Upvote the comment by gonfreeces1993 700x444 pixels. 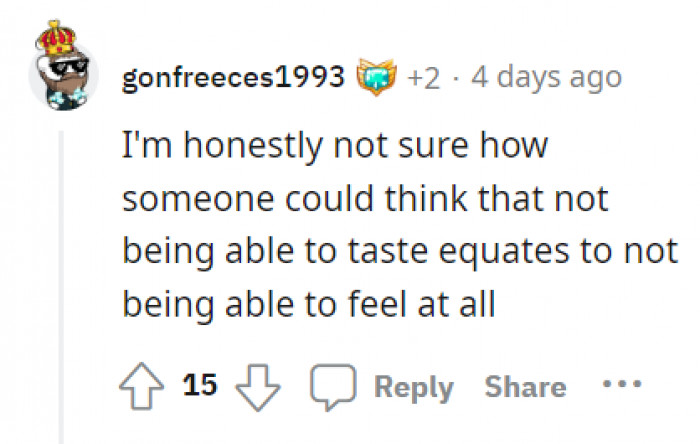coord(140,386)
